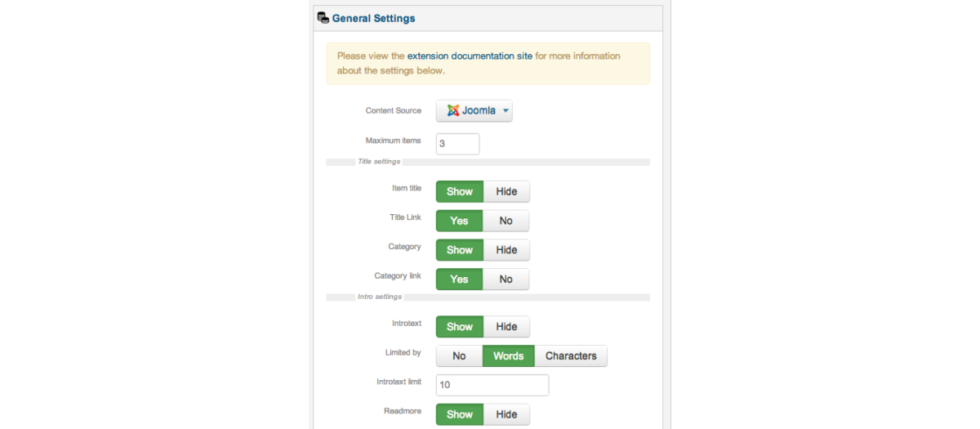The image size is (980, 429).
Task: Open the extension documentation site link
Action: (x=470, y=56)
